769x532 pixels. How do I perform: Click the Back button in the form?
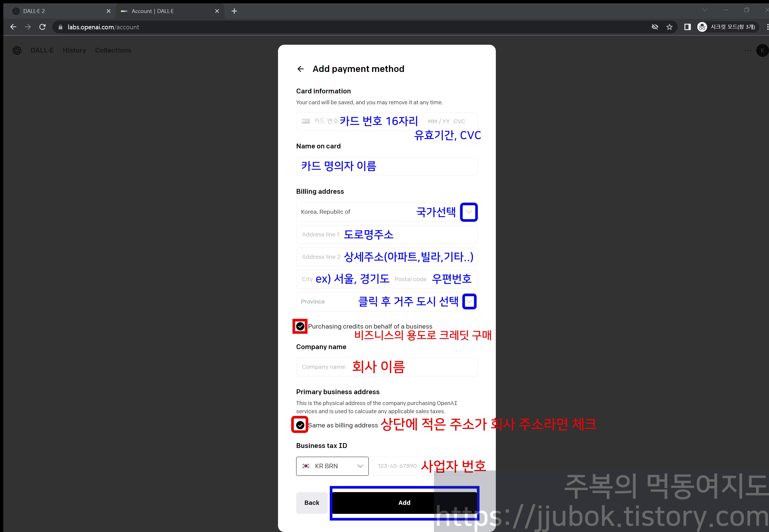pos(312,503)
